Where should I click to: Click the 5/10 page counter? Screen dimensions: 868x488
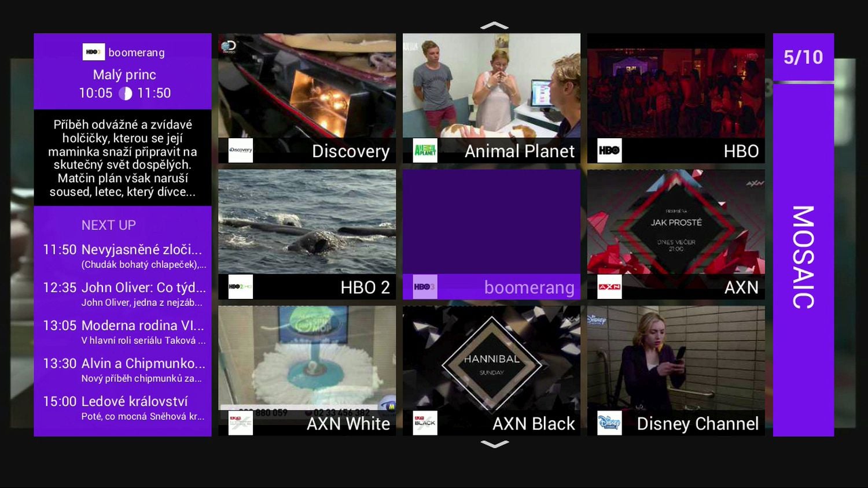[x=803, y=57]
